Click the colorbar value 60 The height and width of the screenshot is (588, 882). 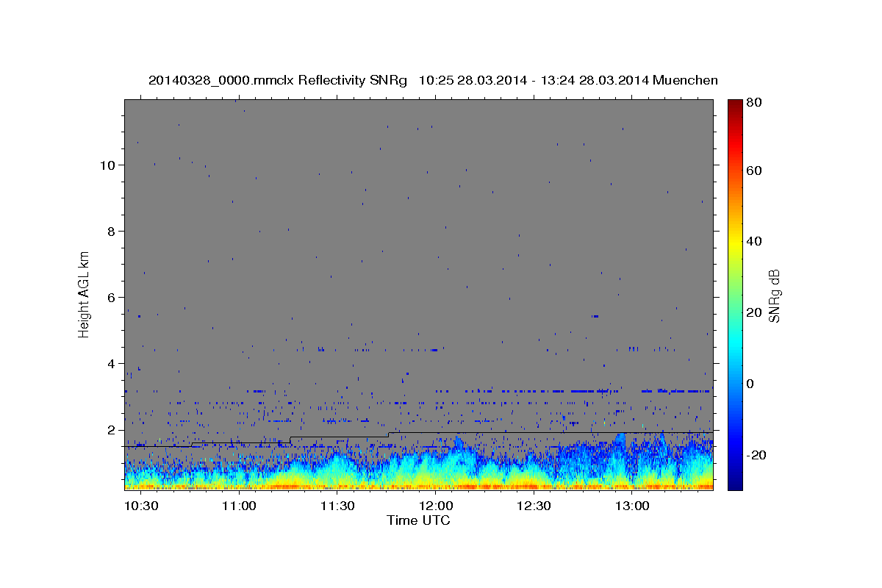pyautogui.click(x=756, y=171)
